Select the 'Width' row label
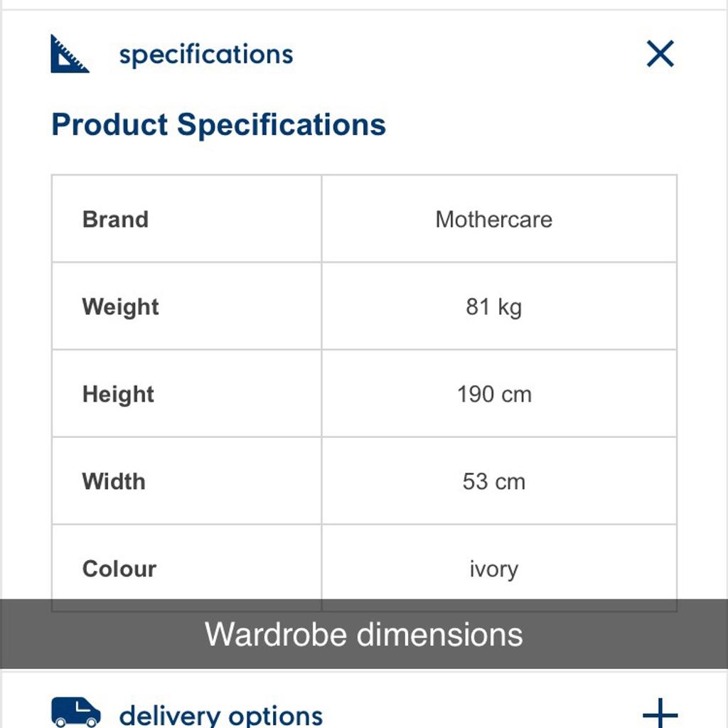Screen dimensions: 728x728 [114, 481]
